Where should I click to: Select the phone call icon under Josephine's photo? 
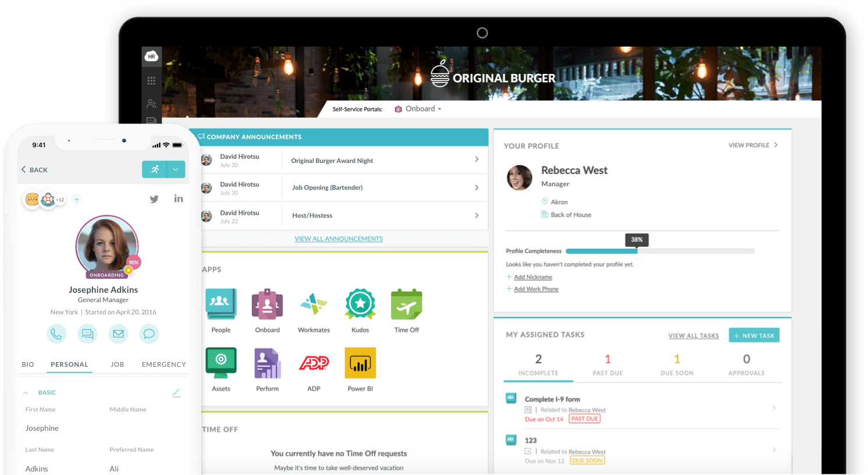click(56, 334)
